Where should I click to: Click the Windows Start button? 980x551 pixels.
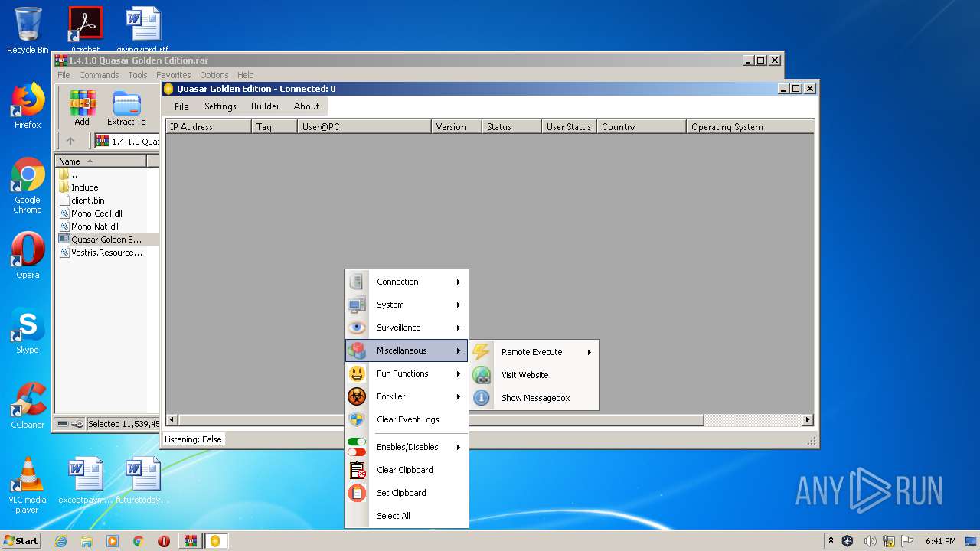(21, 540)
